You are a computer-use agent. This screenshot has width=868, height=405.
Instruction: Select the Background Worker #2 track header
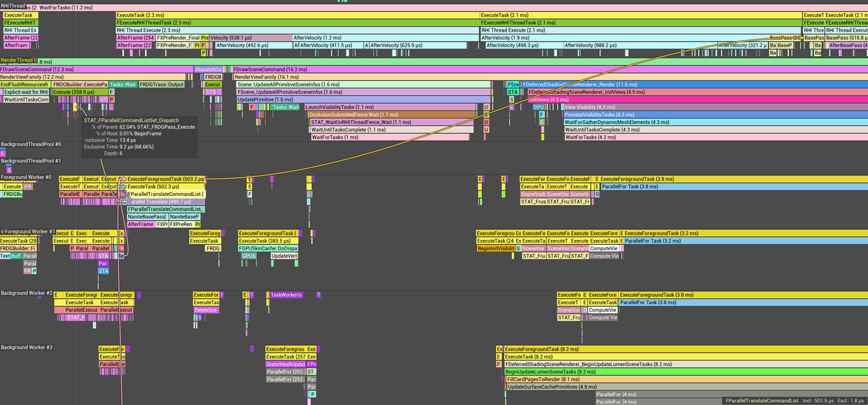27,293
